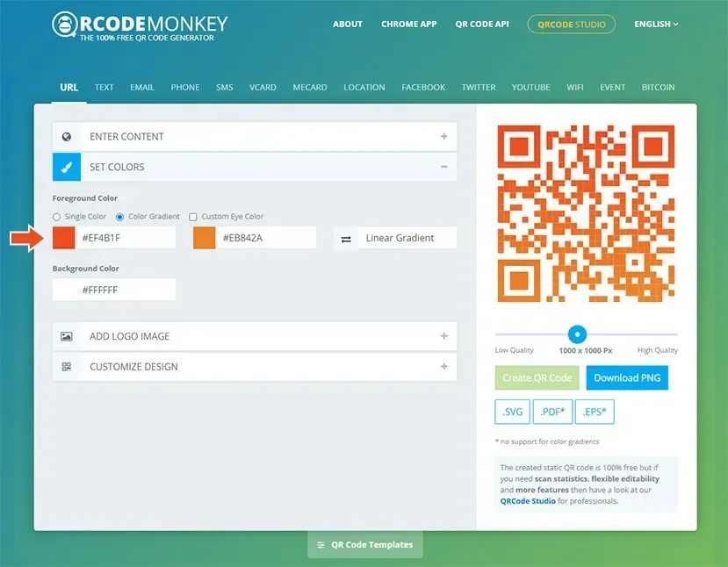
Task: Click the QR icon for Customize Design
Action: tap(67, 367)
